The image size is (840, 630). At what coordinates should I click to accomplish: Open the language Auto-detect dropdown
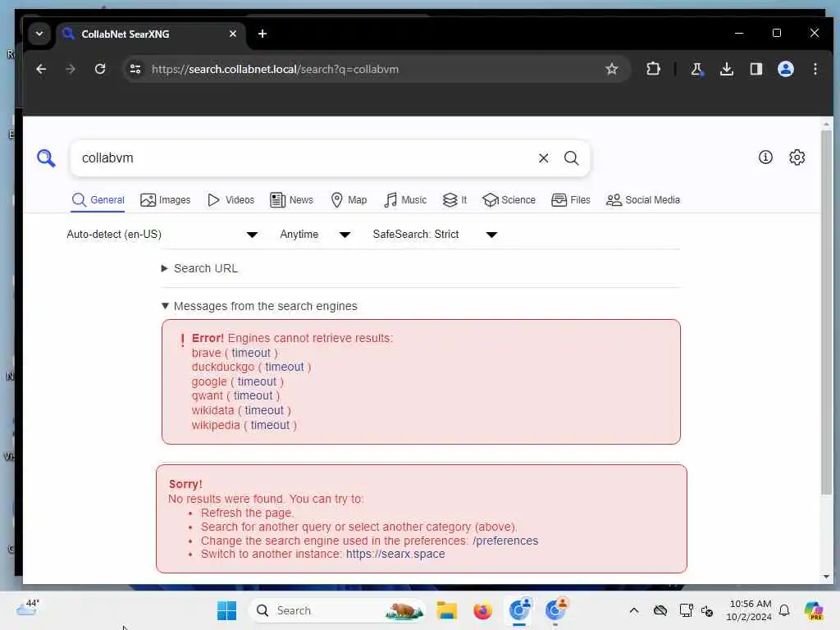(x=162, y=234)
